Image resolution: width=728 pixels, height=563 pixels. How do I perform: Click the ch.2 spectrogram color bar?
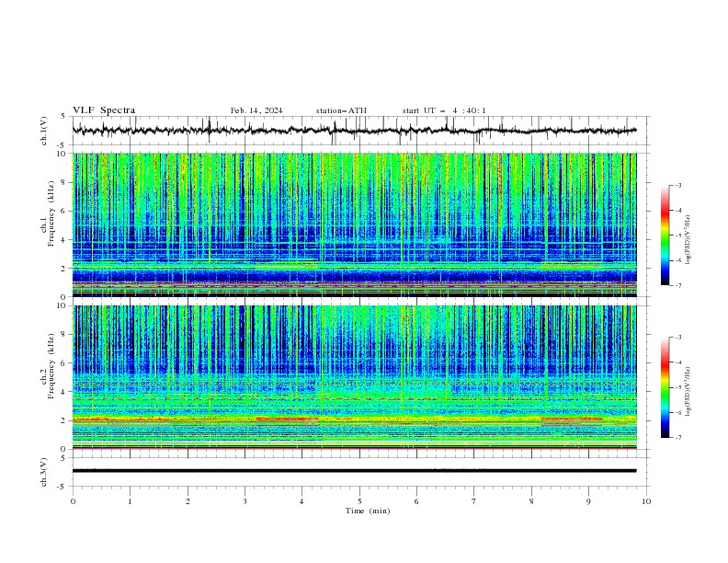click(x=665, y=387)
